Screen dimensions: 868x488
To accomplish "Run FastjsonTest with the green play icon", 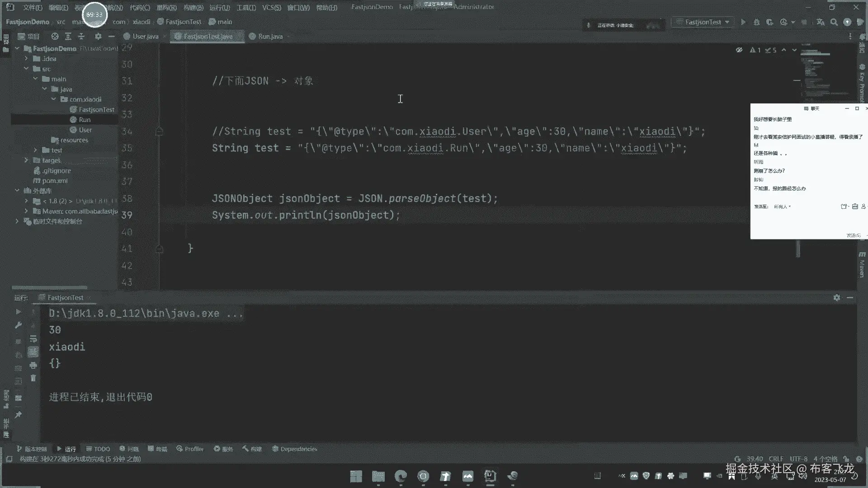I will click(x=743, y=22).
